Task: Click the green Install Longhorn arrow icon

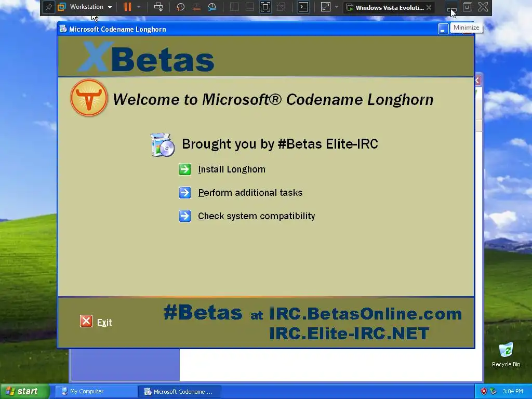Action: (185, 169)
